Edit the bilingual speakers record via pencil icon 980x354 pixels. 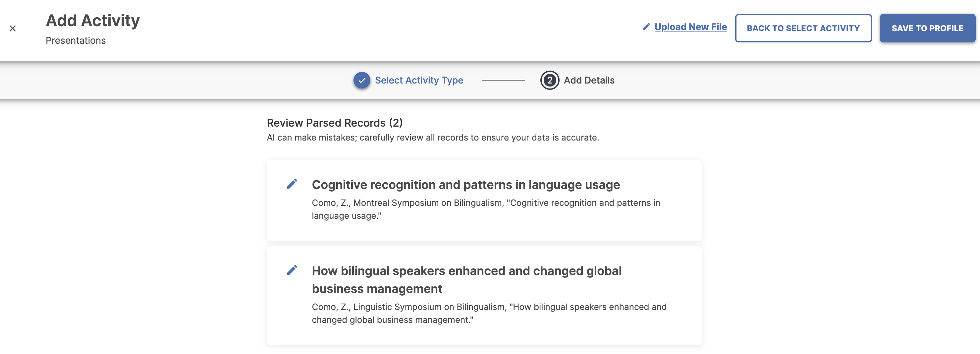292,270
